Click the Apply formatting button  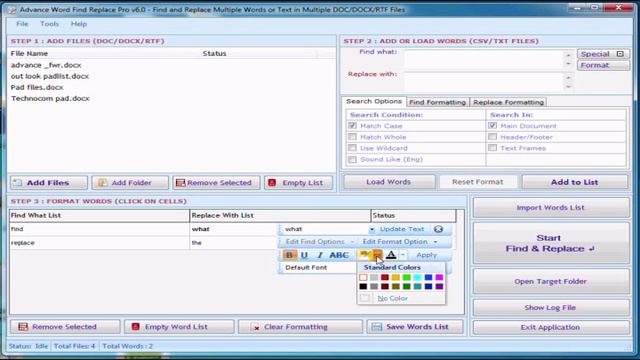[x=427, y=255]
